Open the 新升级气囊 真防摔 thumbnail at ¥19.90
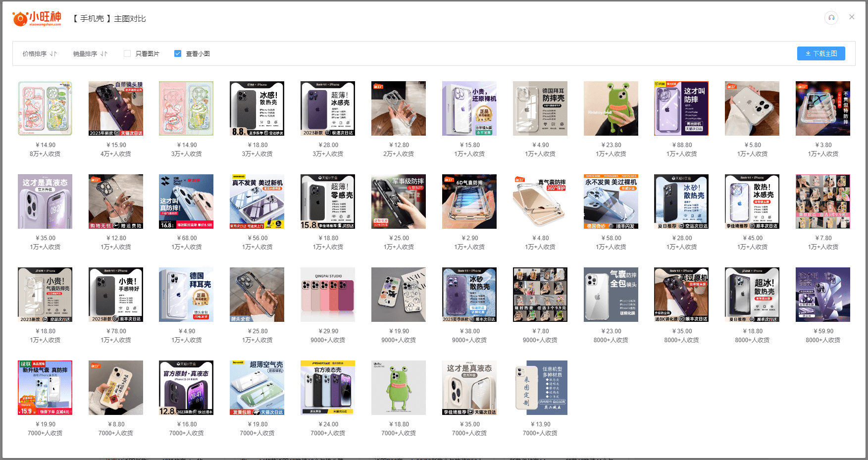The width and height of the screenshot is (868, 460). tap(45, 388)
